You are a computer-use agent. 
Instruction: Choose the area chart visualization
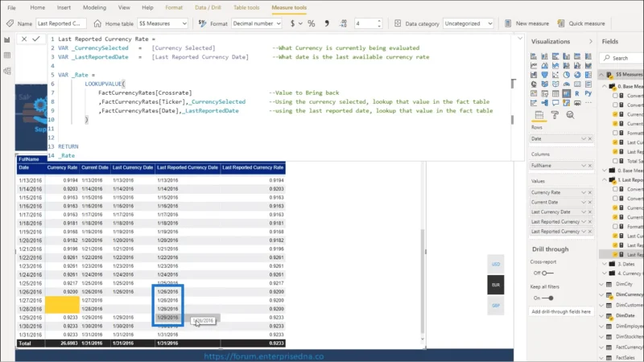coord(545,66)
